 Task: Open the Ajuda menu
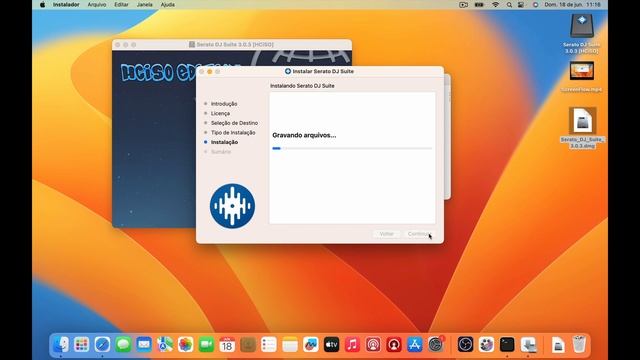(x=168, y=5)
